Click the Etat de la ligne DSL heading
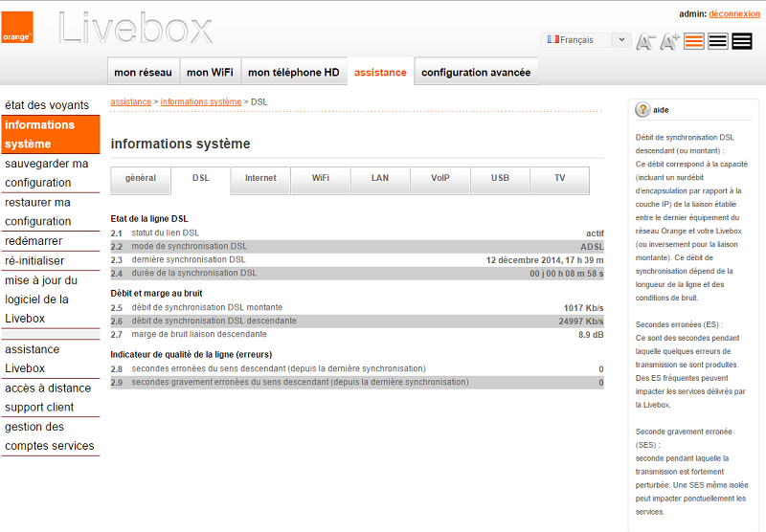766x532 pixels. [149, 219]
